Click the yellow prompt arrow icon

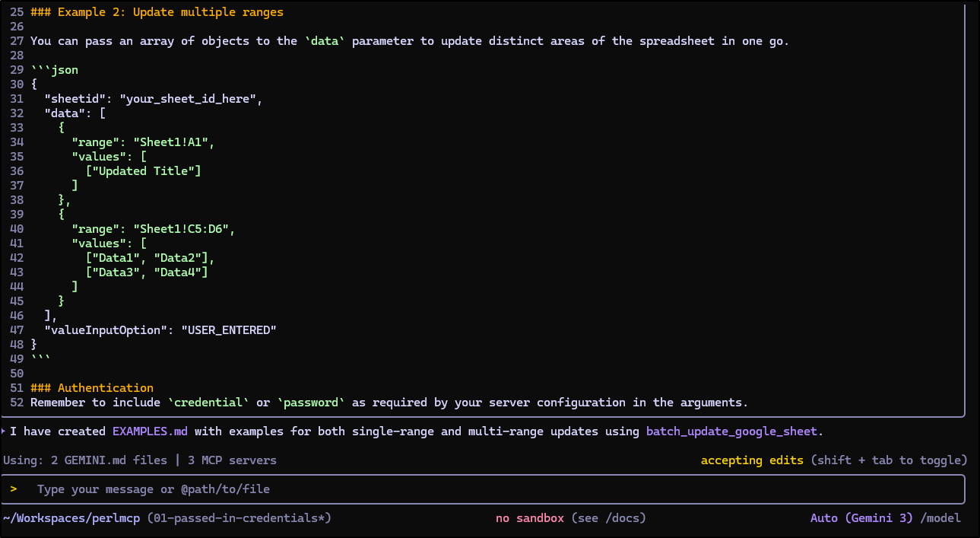tap(14, 489)
